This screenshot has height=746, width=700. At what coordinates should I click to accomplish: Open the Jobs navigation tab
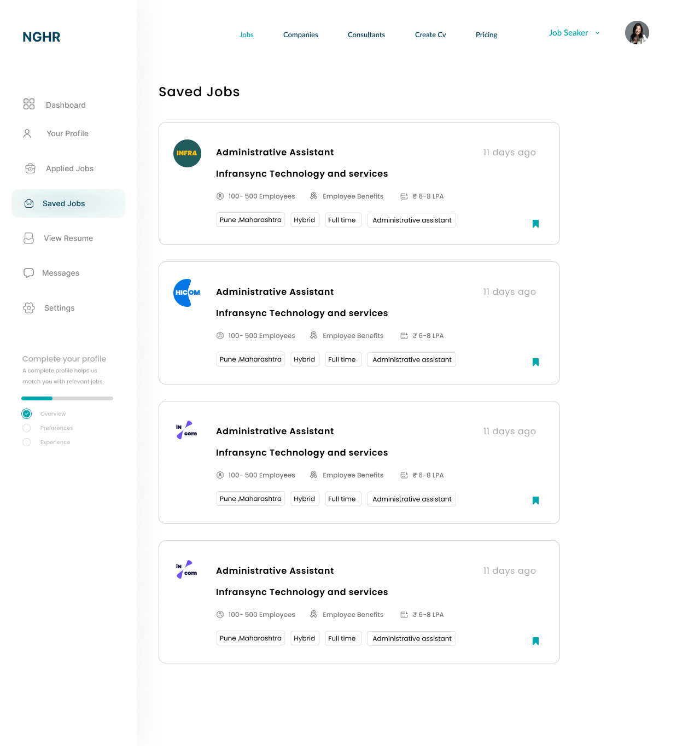tap(247, 34)
